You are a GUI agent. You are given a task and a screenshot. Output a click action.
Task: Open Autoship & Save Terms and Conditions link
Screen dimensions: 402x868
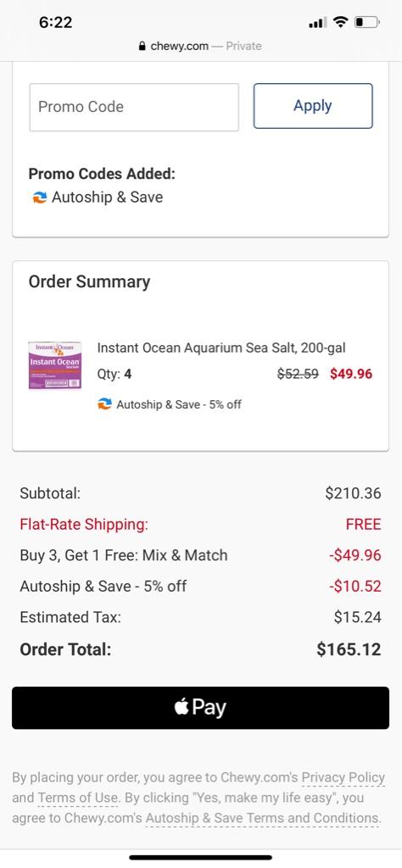coord(263,818)
